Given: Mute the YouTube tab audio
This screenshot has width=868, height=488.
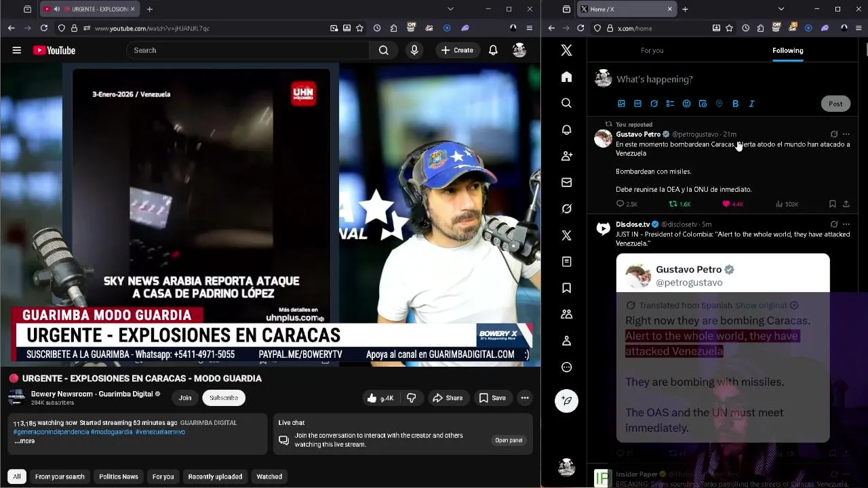Looking at the screenshot, I should click(x=57, y=9).
